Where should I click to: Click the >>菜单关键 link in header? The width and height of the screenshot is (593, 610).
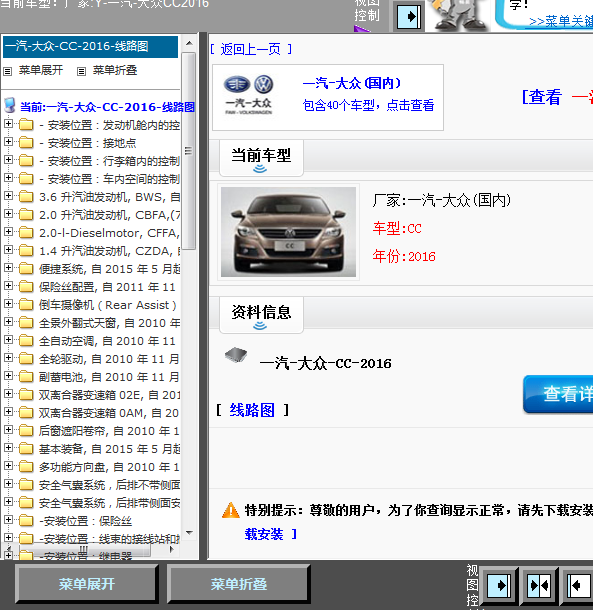point(561,21)
